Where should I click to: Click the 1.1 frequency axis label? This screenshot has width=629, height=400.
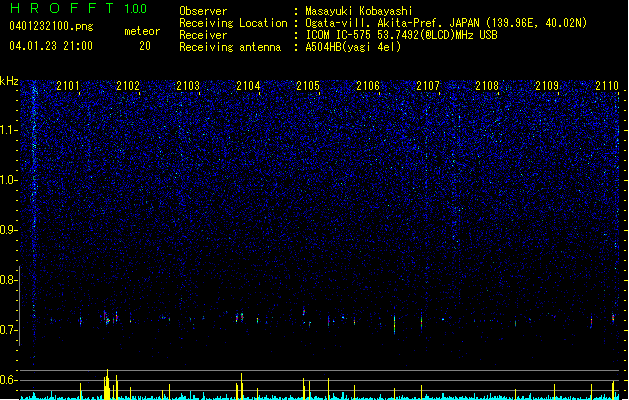(x=9, y=130)
